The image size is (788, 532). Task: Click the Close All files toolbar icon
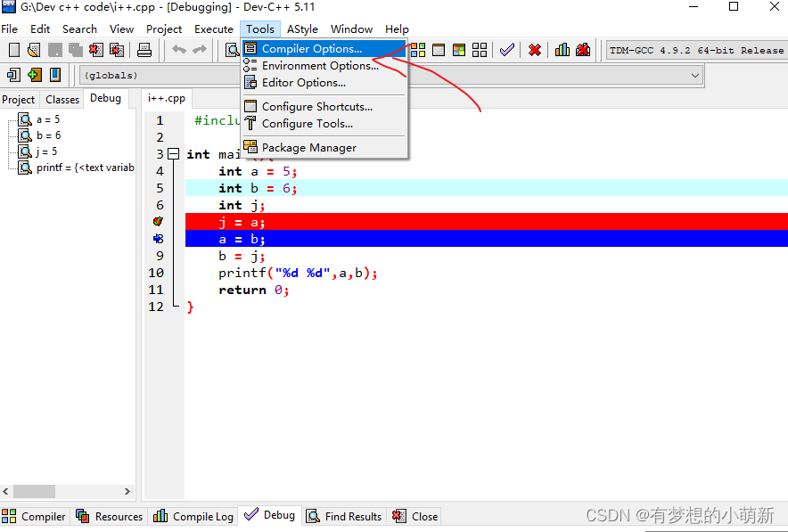[117, 50]
